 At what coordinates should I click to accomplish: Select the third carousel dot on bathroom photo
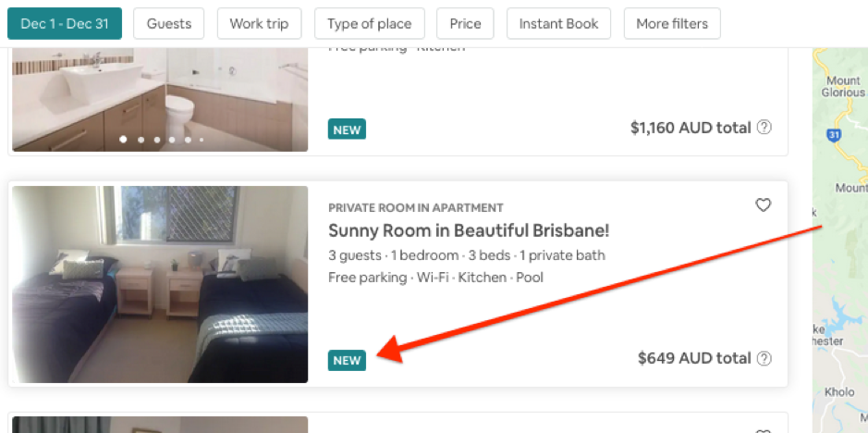point(156,140)
